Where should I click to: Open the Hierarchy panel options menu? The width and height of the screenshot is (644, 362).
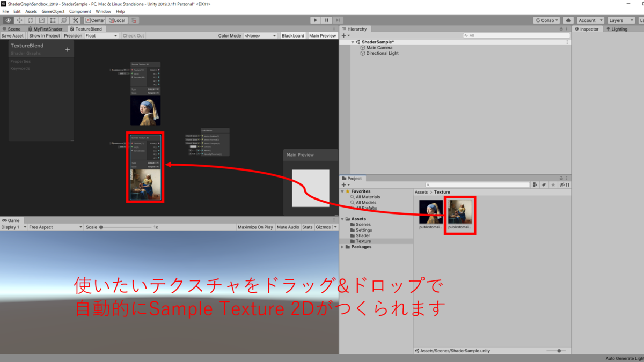point(568,29)
